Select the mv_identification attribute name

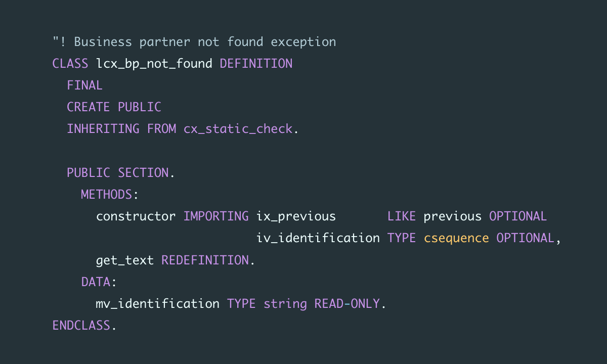coord(157,304)
